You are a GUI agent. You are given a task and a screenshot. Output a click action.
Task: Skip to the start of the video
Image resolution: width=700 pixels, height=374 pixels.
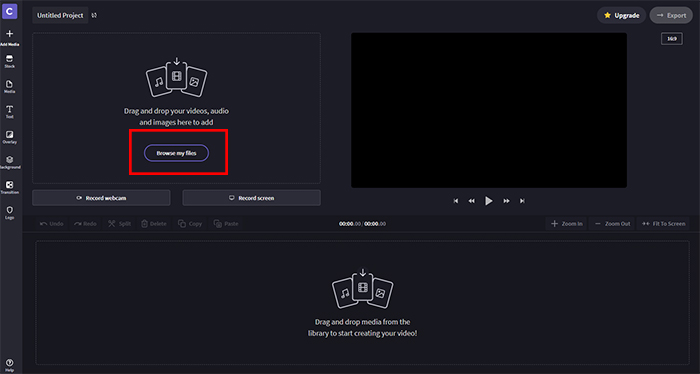tap(456, 201)
